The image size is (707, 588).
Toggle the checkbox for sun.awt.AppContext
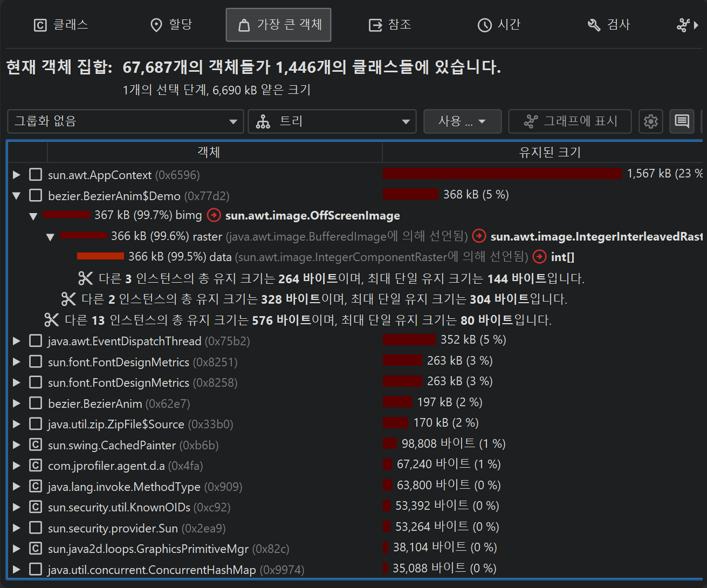tap(36, 175)
